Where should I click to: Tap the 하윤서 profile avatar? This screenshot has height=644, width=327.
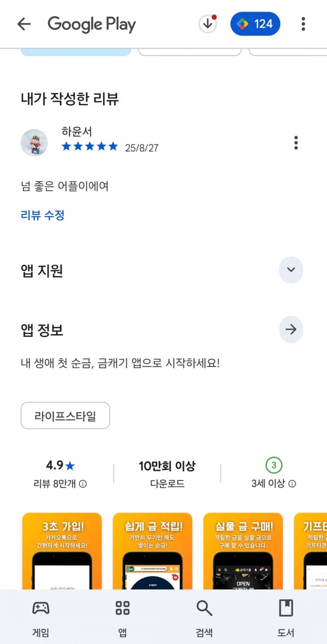(x=34, y=142)
